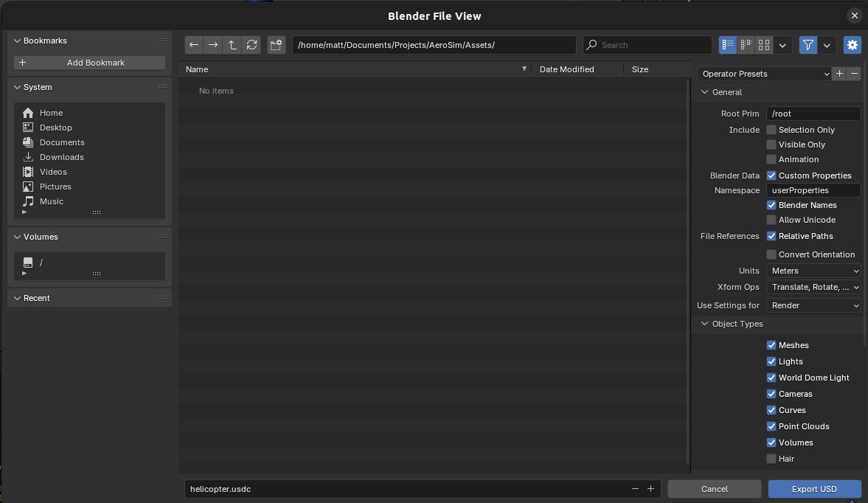Refresh the file list
Image resolution: width=868 pixels, height=503 pixels.
(252, 45)
